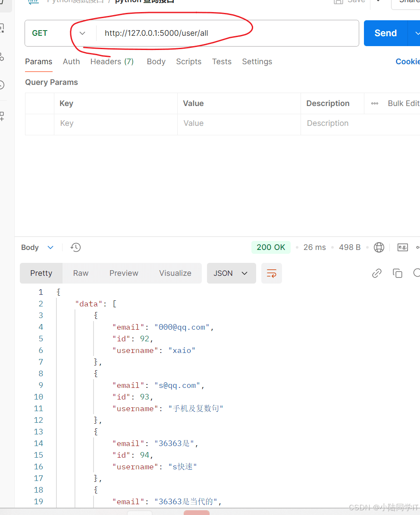420x515 pixels.
Task: Select the Preview view
Action: coord(124,273)
